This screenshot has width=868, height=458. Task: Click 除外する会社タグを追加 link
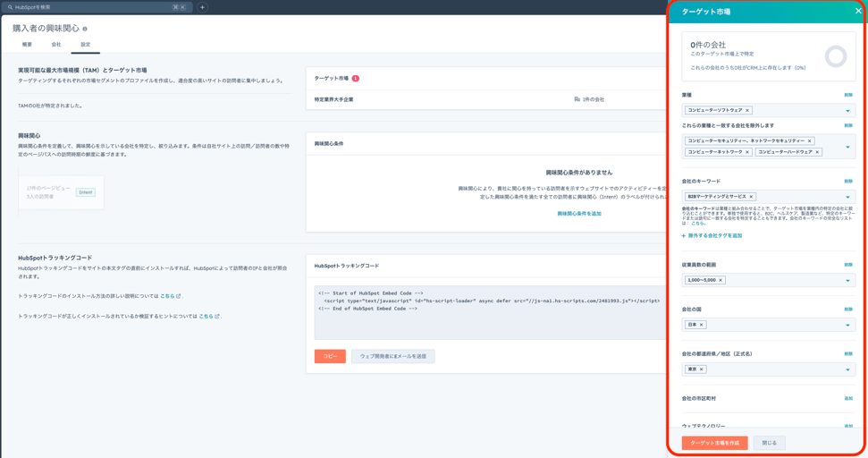click(712, 236)
